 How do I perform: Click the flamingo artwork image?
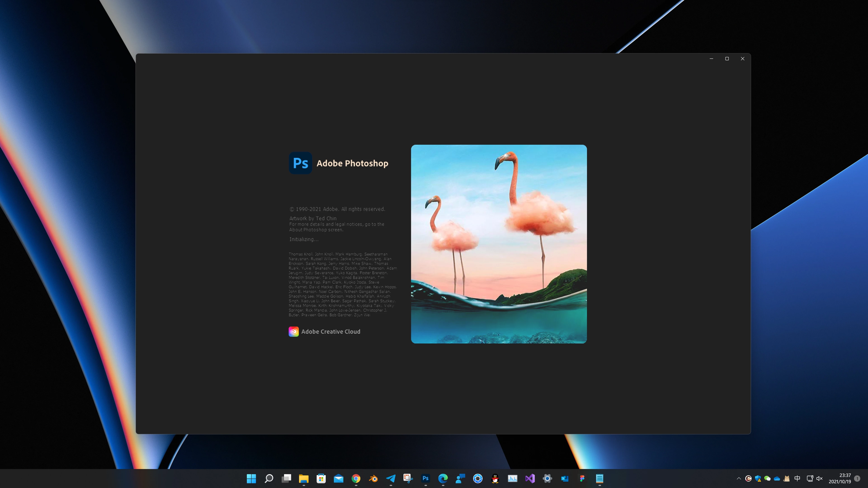pos(499,244)
